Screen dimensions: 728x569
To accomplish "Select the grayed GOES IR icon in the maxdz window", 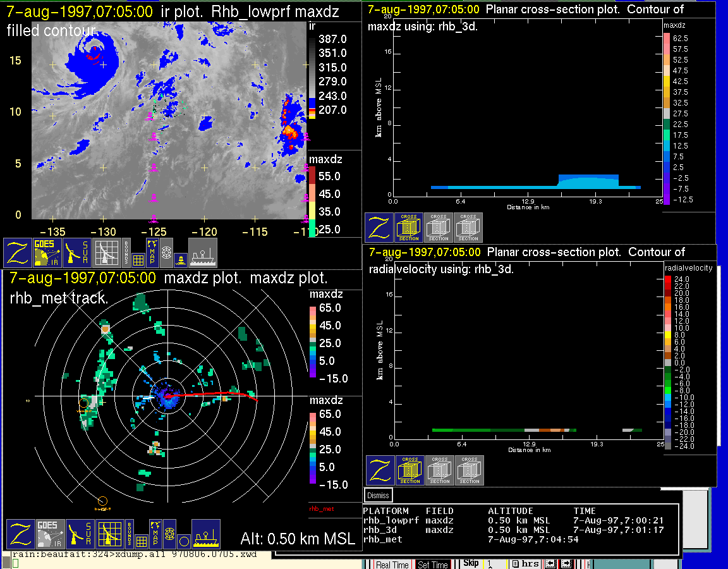I will pos(50,534).
